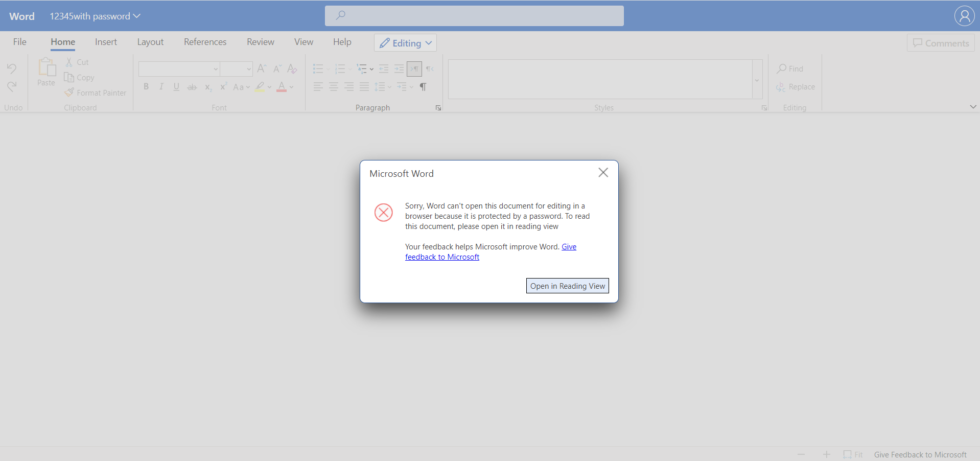Screen dimensions: 980x461
Task: Expand the document title dropdown chevron
Action: [137, 16]
